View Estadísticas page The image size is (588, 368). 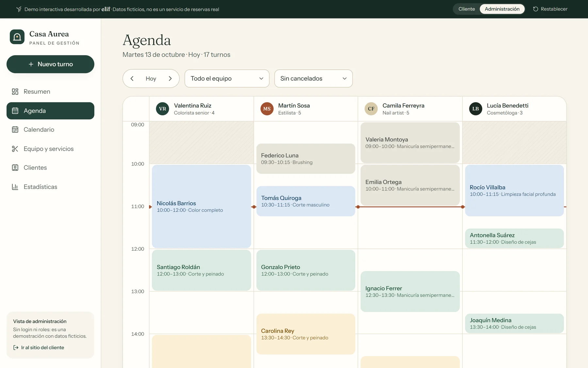(x=50, y=187)
